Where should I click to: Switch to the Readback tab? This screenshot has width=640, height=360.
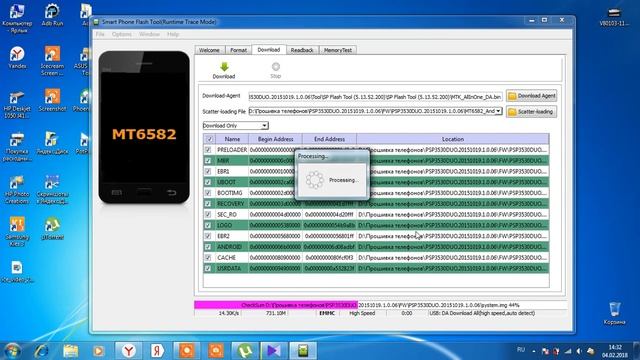tap(302, 50)
